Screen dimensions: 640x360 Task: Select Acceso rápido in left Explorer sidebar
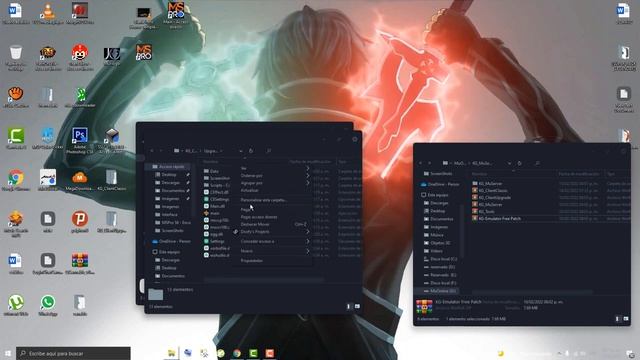pos(167,167)
